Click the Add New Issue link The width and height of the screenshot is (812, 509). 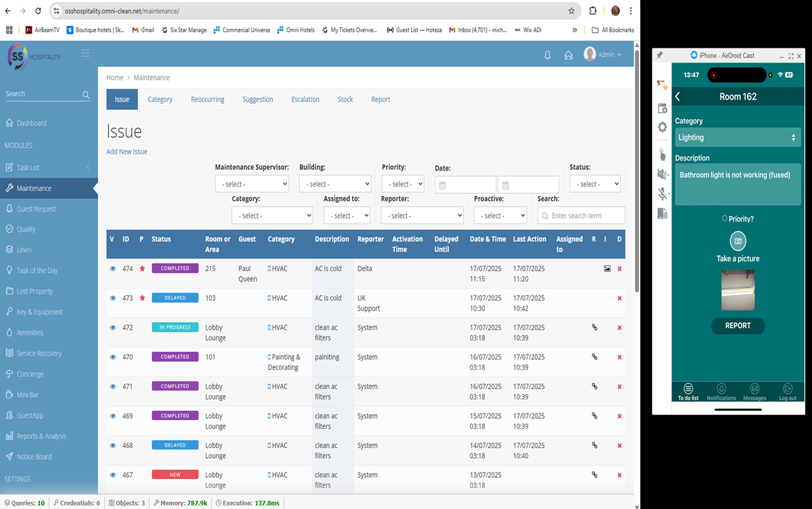[126, 151]
